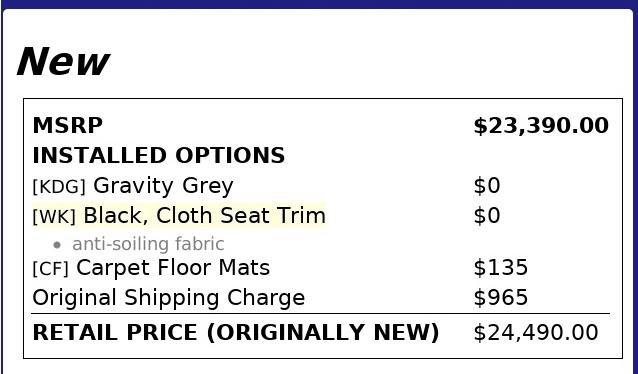Click the bullet point before anti-soiling fabric
638x374 pixels.
57,245
